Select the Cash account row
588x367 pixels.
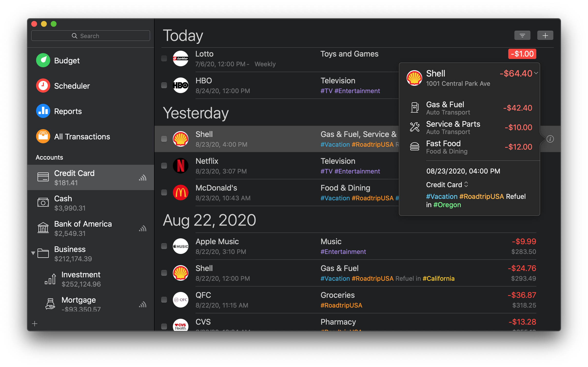point(91,203)
